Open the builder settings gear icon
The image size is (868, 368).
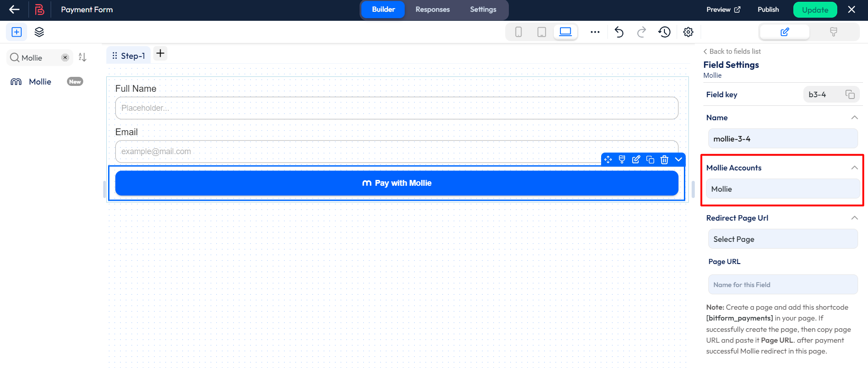[688, 32]
